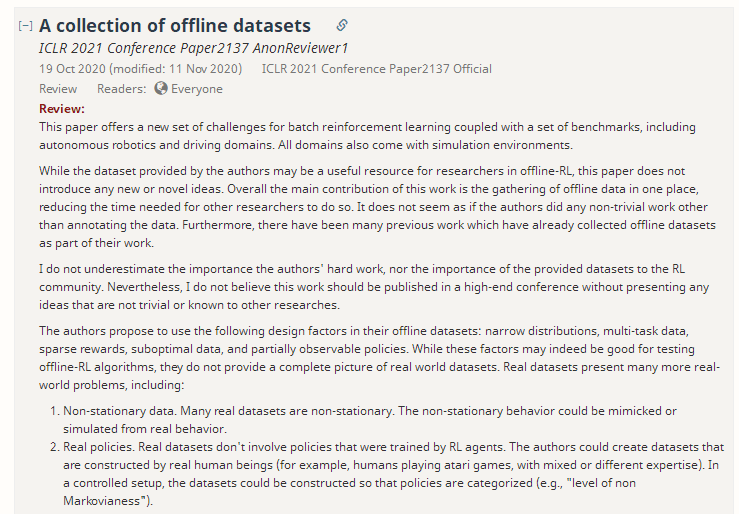Click the "ICLR 2021 Conference Paper2137 Official" label
The width and height of the screenshot is (739, 514).
pyautogui.click(x=376, y=69)
